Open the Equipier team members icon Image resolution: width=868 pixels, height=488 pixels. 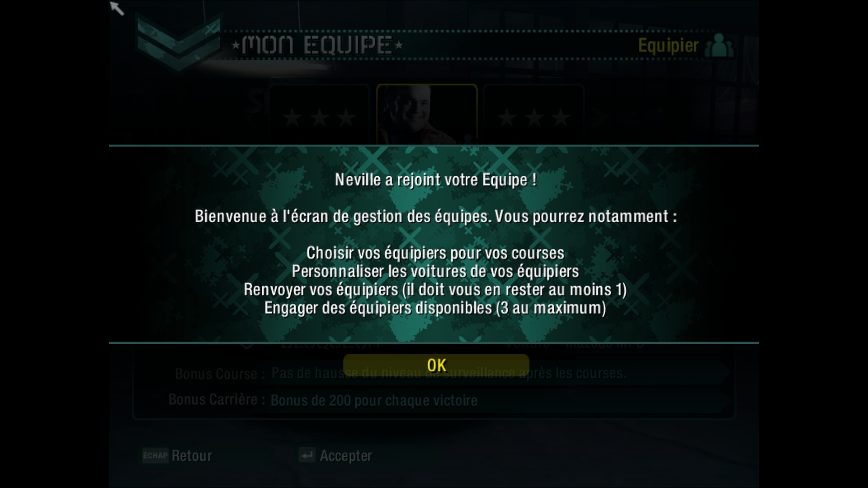click(719, 46)
